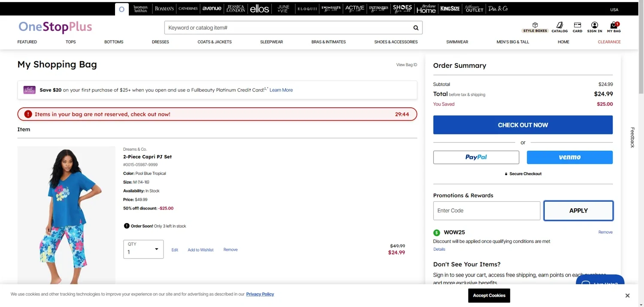Open the Sleepwear menu
644x307 pixels.
[271, 42]
